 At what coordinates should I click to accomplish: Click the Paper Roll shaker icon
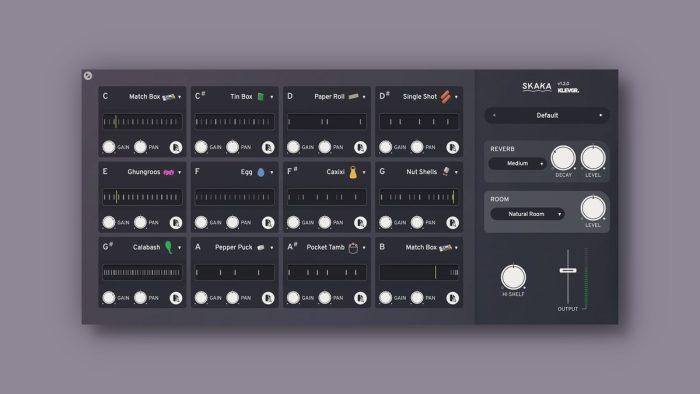tap(354, 96)
